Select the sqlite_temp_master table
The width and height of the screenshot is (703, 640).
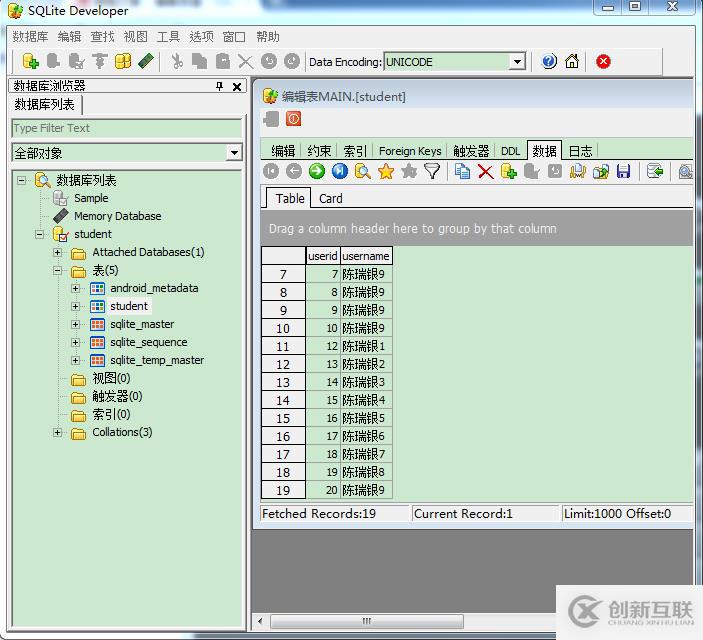coord(157,360)
